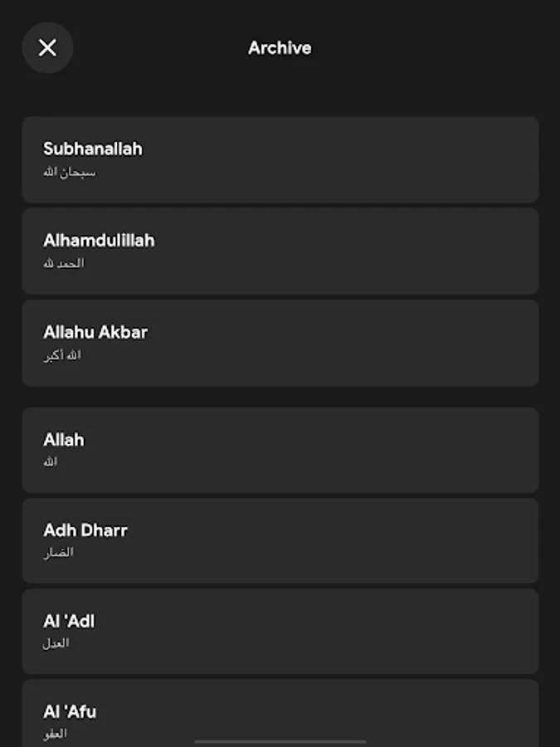This screenshot has height=747, width=560.
Task: Select the Alhamdulillah list item
Action: click(x=99, y=241)
